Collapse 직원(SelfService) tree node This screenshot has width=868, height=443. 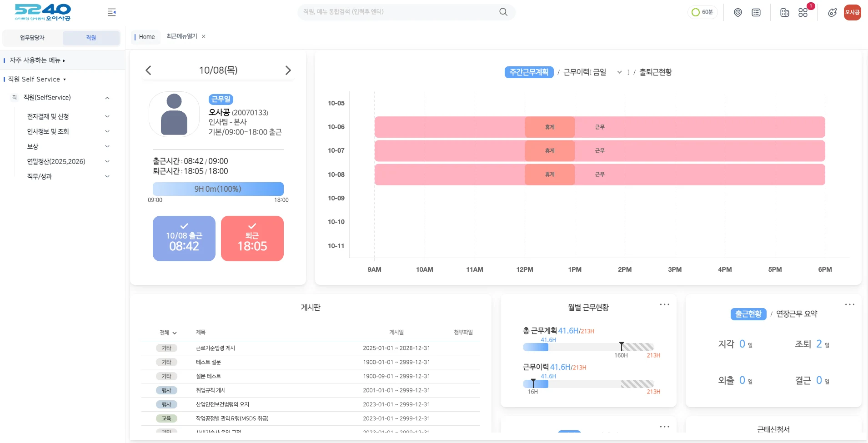107,98
